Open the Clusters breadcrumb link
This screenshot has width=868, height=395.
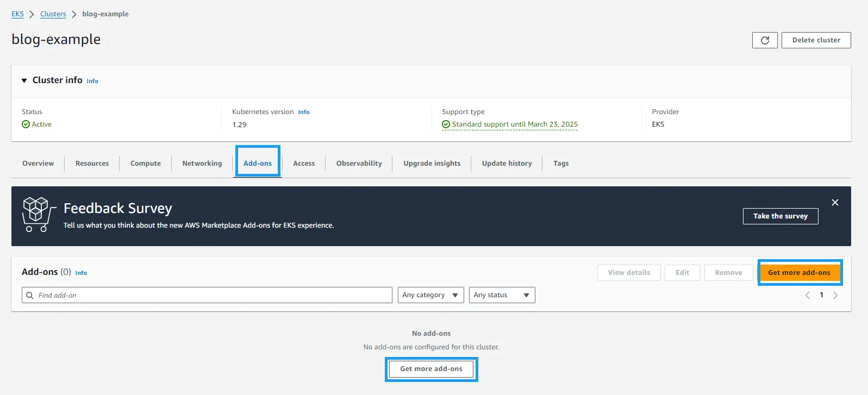[53, 14]
